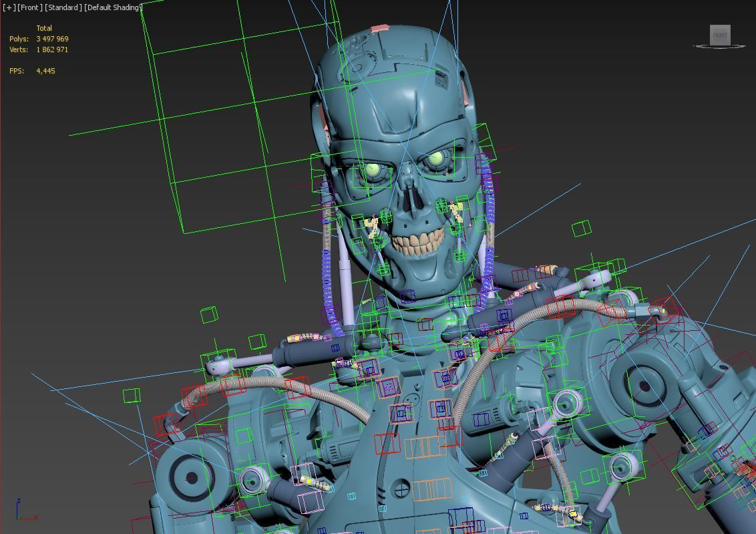Click the Total statistics header
The height and width of the screenshot is (534, 756).
[x=44, y=28]
